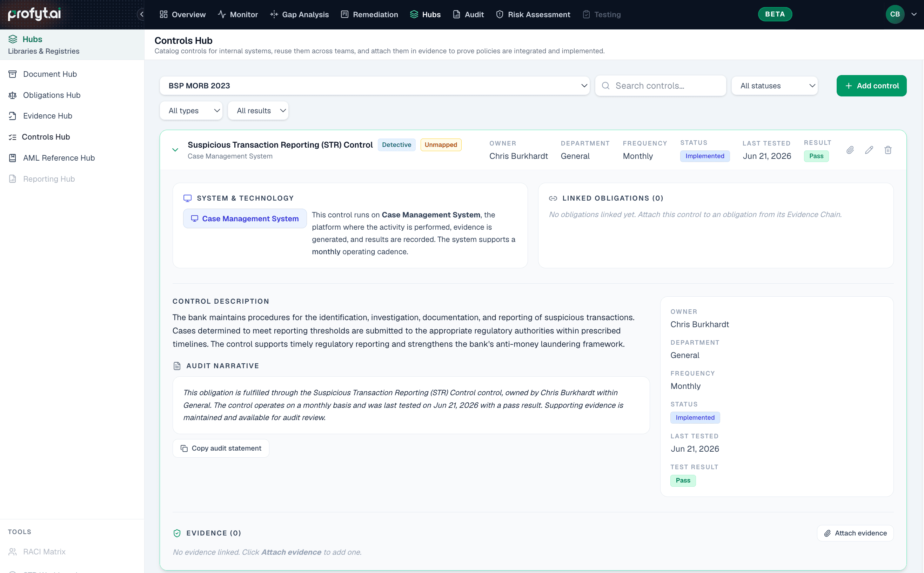Click the trash delete icon for STR Control
The width and height of the screenshot is (924, 573).
pos(888,150)
